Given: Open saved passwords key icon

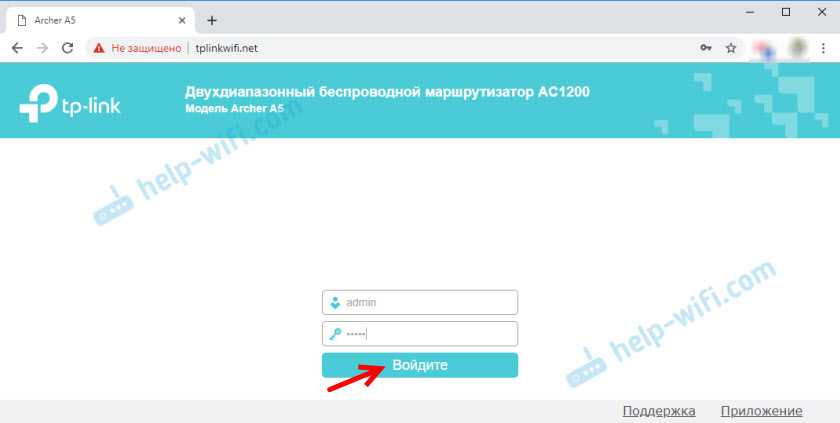Looking at the screenshot, I should 706,48.
